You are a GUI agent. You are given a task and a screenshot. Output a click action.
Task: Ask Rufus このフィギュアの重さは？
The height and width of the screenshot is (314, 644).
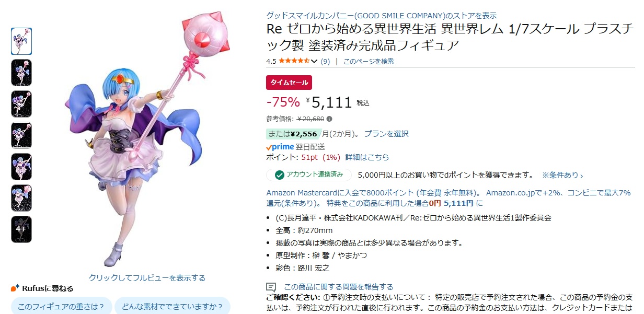point(61,306)
